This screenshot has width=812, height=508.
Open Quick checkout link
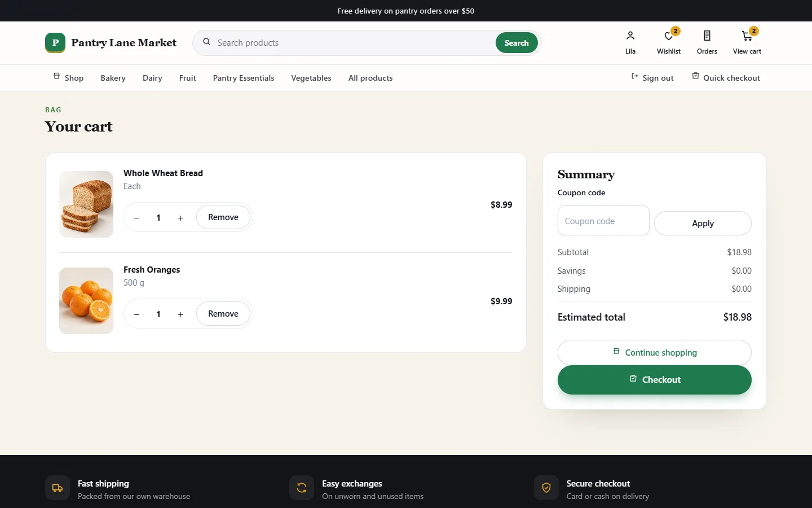726,78
